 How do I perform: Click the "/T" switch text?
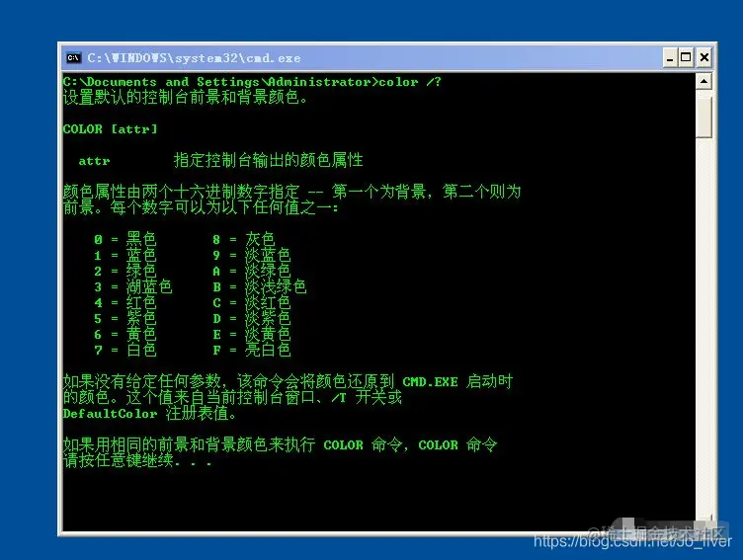click(x=339, y=398)
